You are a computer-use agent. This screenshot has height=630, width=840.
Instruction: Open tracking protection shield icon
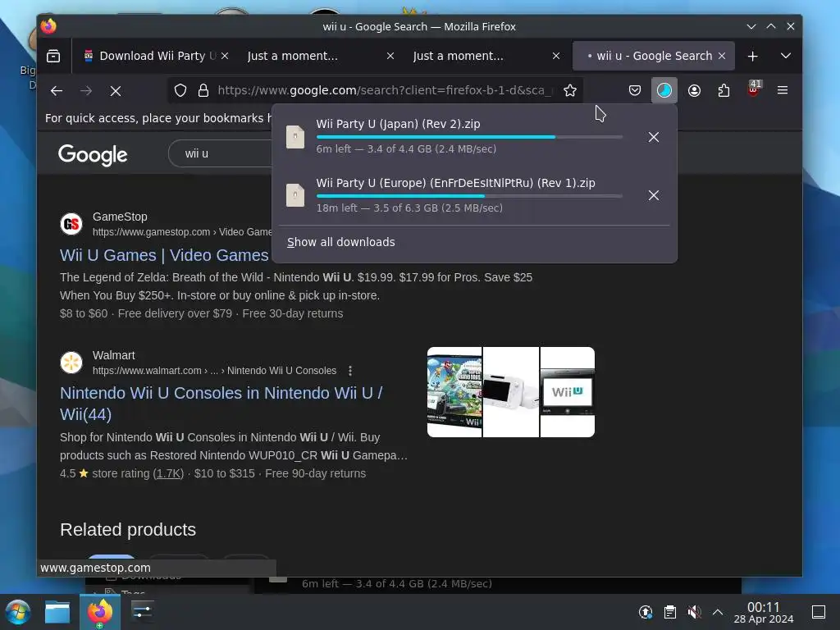click(x=180, y=90)
